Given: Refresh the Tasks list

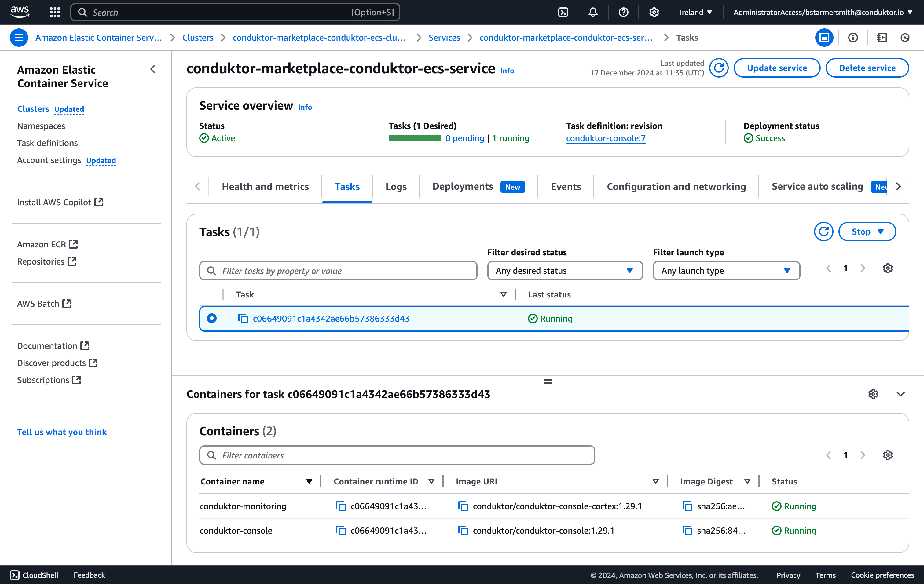Looking at the screenshot, I should pyautogui.click(x=823, y=232).
